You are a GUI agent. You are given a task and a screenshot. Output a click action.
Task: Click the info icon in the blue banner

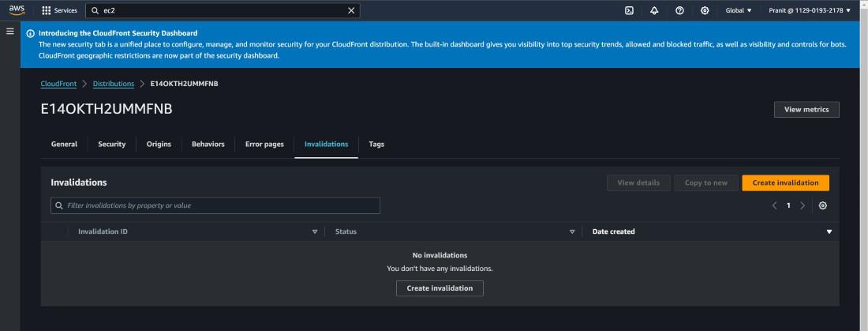31,33
